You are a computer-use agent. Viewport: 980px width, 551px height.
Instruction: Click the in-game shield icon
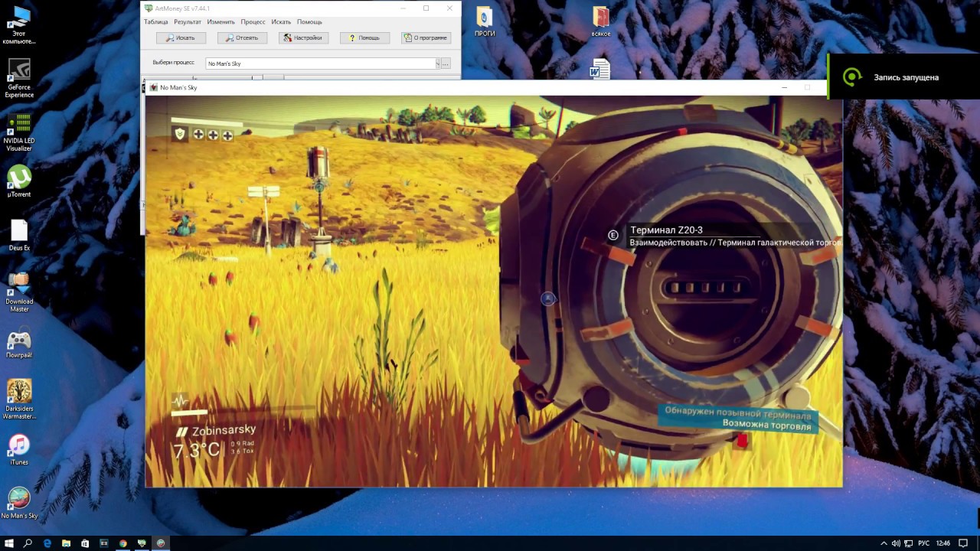(180, 134)
